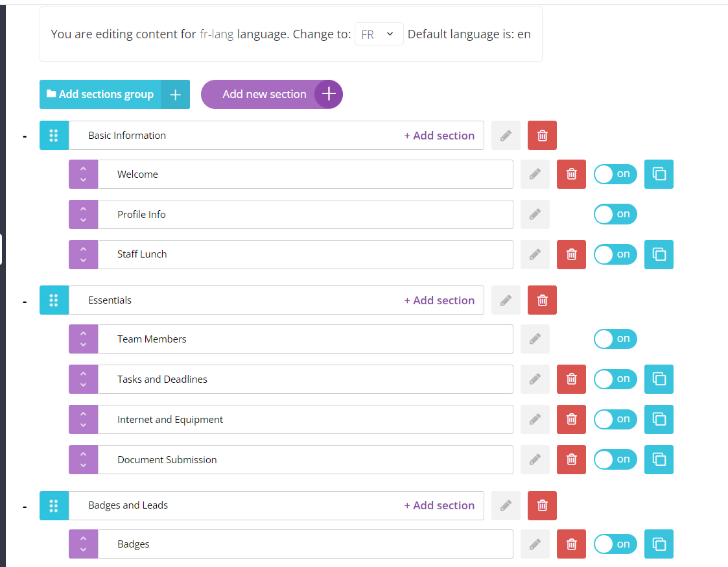The image size is (728, 567).
Task: Click the Staff Lunch reorder arrows
Action: tap(83, 255)
